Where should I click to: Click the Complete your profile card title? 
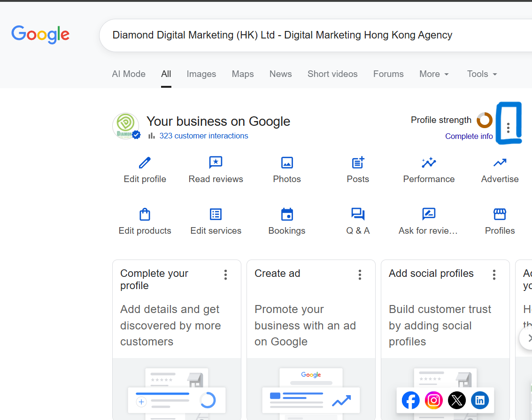(154, 279)
